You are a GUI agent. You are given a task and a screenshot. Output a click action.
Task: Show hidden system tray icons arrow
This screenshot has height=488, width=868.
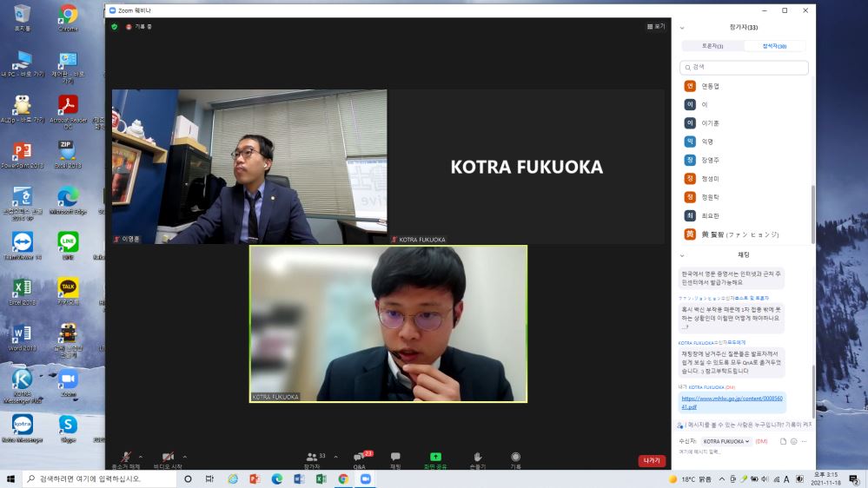(x=722, y=479)
